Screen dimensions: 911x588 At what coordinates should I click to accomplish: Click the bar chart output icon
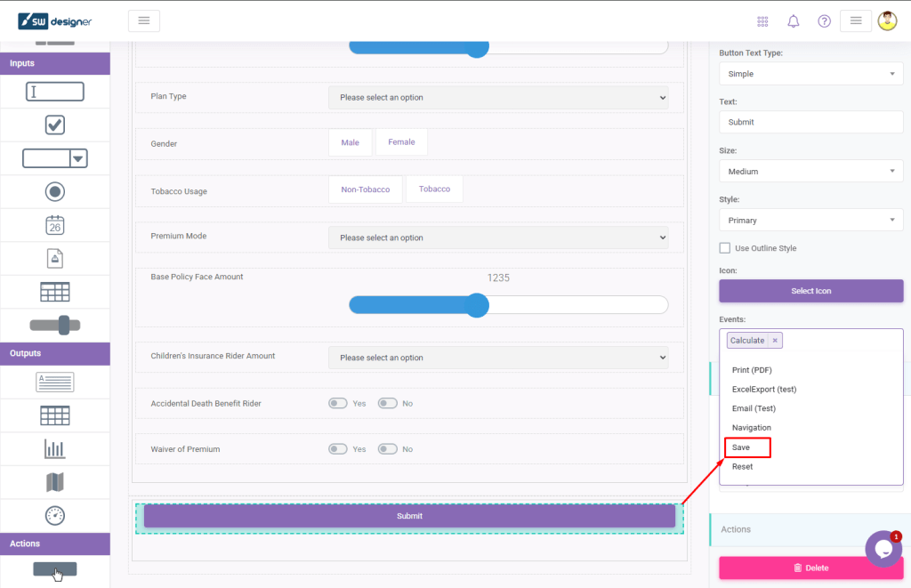(x=55, y=449)
